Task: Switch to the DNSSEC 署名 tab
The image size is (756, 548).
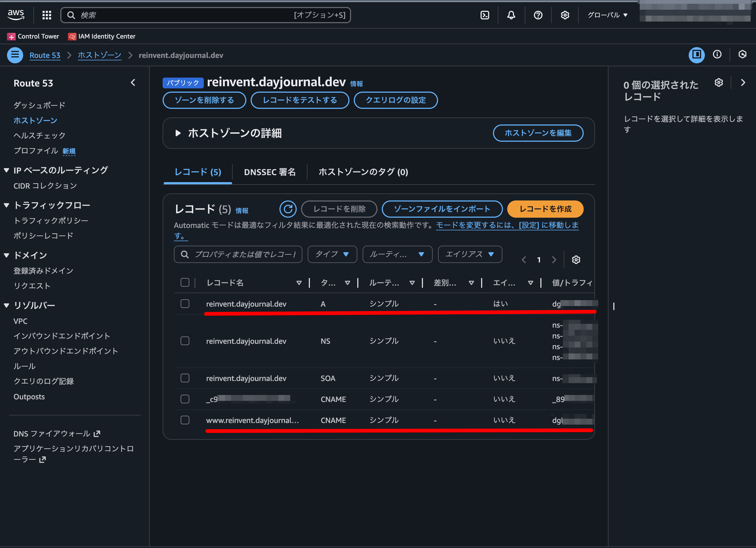Action: (x=270, y=172)
